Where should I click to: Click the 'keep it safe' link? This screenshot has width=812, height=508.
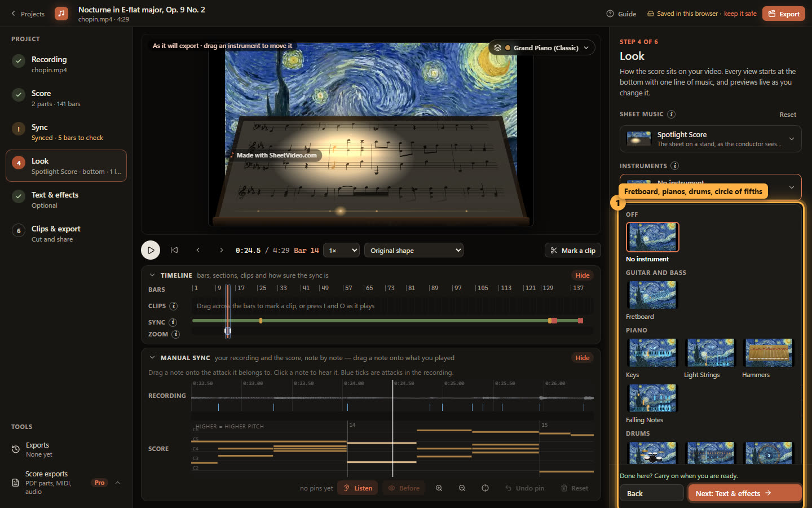click(740, 14)
